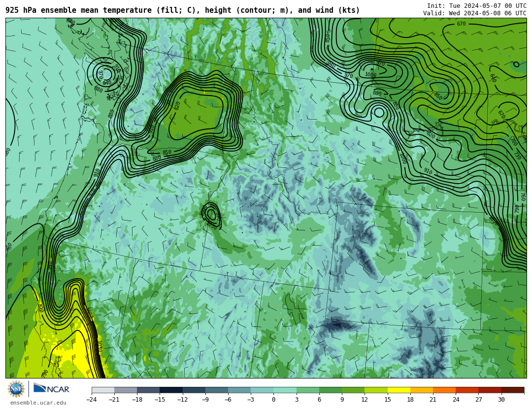This screenshot has height=409, width=532.
Task: Pick the light gray -24 to -21 color segment
Action: (x=103, y=390)
